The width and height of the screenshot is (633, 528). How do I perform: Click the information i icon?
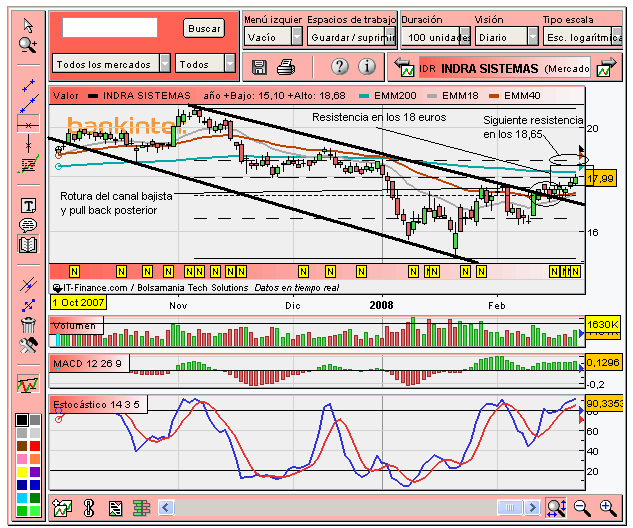367,67
